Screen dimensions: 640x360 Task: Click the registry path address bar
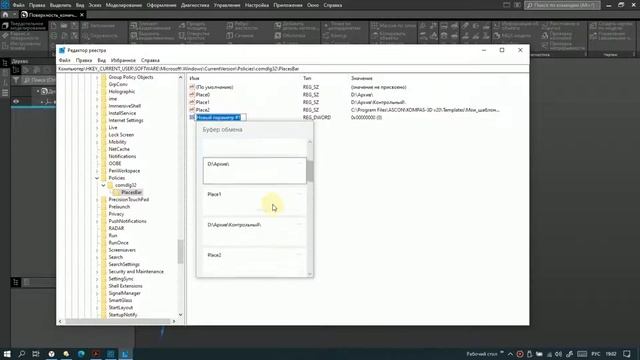293,69
